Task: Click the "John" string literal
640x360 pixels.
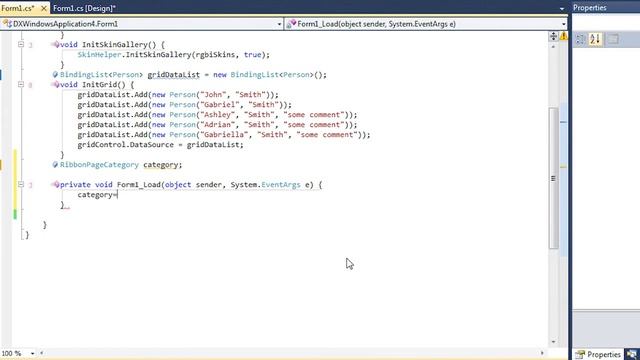Action: pos(213,95)
